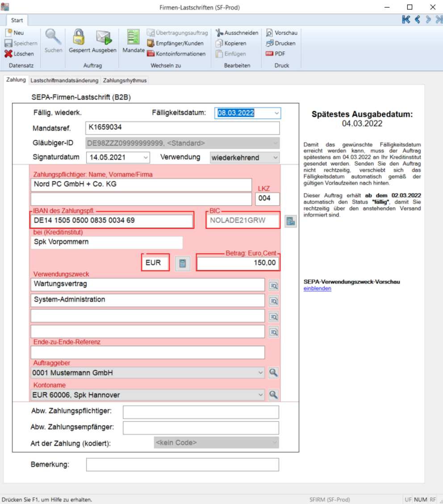Open the Fälligkeitsdatum date dropdown

(x=277, y=113)
